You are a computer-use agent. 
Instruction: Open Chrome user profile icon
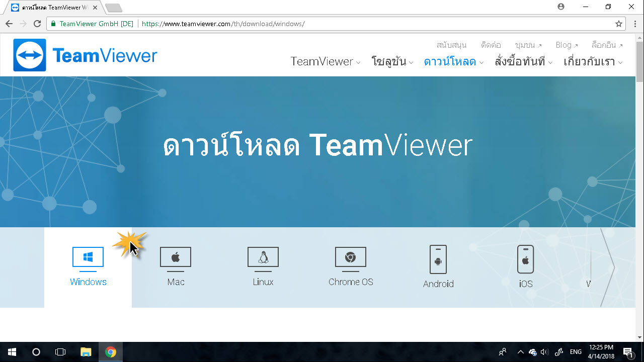point(561,7)
